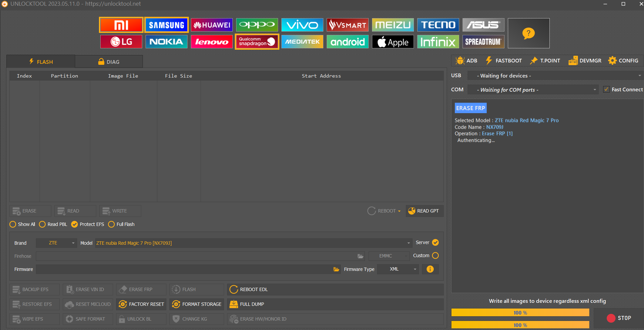Viewport: 644px width, 330px height.
Task: Switch to the DIAG tab
Action: point(109,62)
